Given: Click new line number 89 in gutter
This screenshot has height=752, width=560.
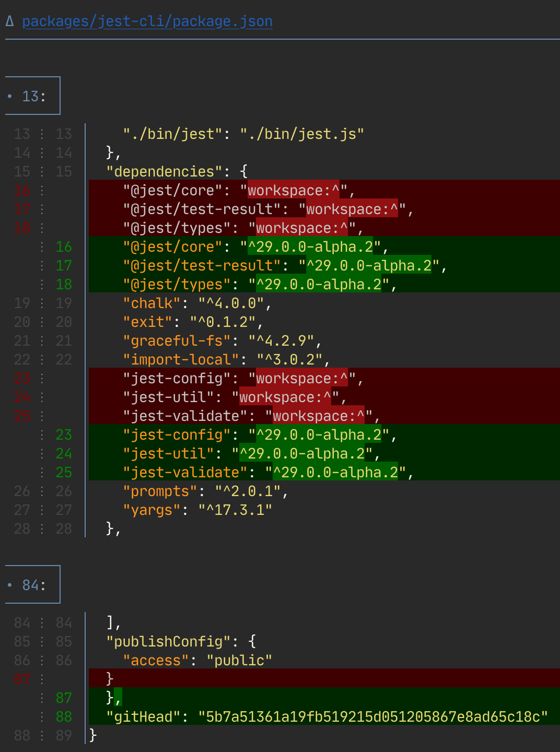Looking at the screenshot, I should pos(64,735).
